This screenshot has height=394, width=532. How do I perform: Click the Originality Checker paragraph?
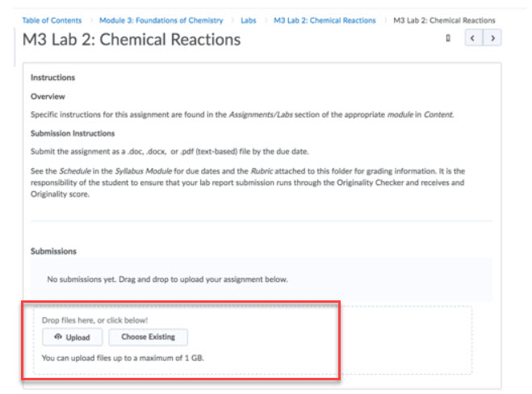pos(248,182)
